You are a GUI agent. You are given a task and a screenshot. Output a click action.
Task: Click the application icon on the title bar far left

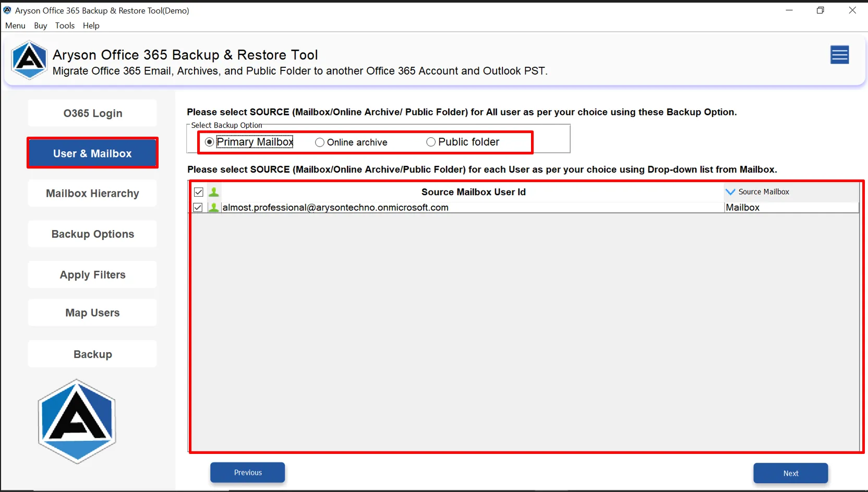(7, 9)
